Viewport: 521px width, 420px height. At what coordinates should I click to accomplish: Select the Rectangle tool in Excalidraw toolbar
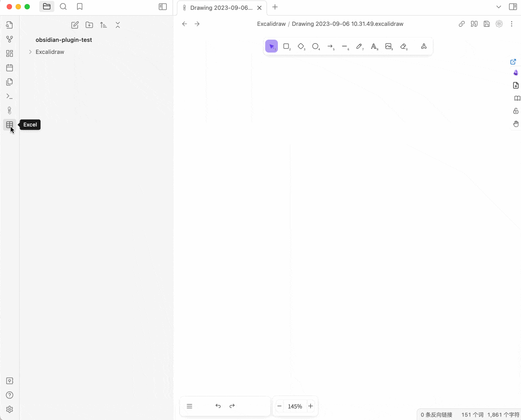286,46
